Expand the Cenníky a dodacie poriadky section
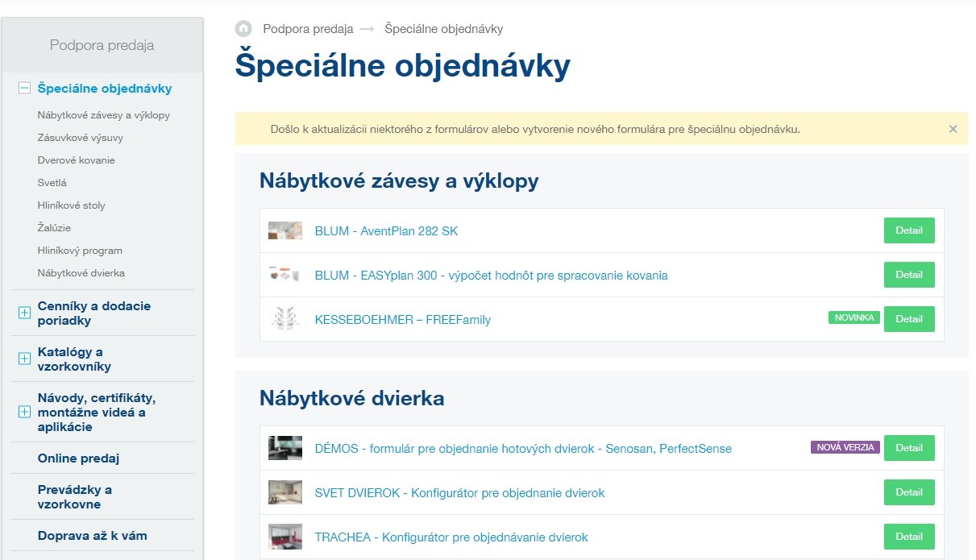976x560 pixels. pyautogui.click(x=24, y=313)
